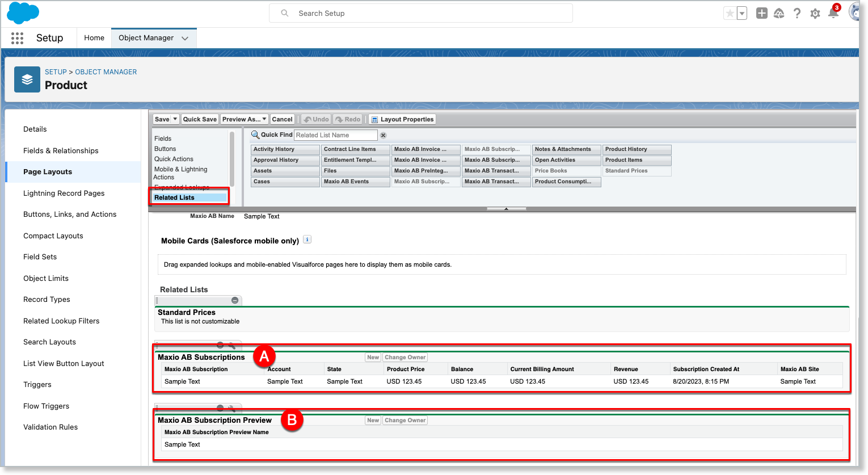Image resolution: width=868 pixels, height=475 pixels.
Task: Switch to the Home tab
Action: 94,38
